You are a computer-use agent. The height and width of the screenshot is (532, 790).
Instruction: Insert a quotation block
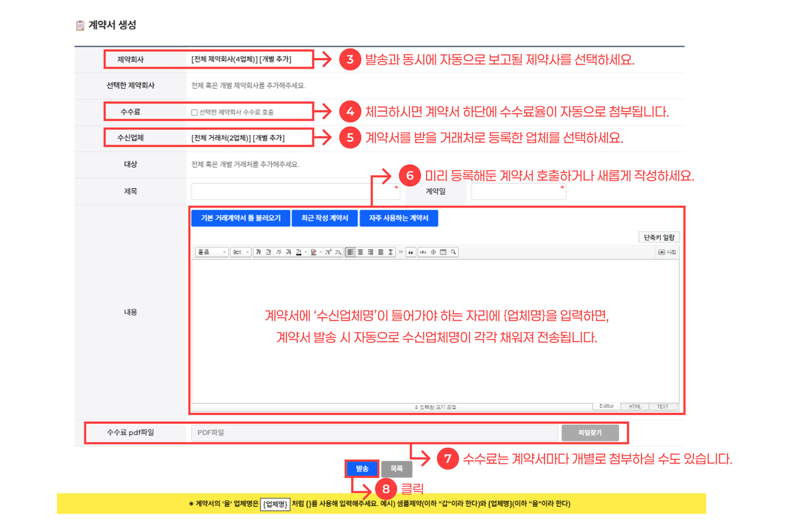pyautogui.click(x=411, y=252)
